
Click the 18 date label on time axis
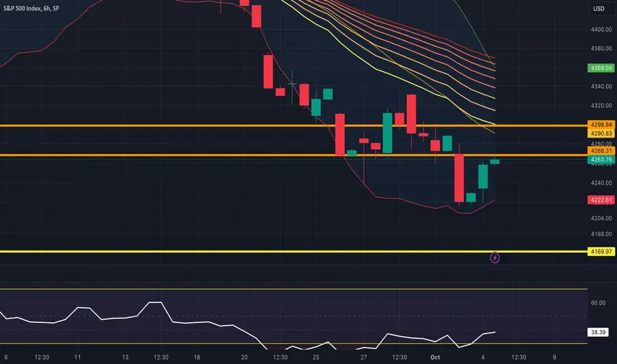click(x=197, y=357)
